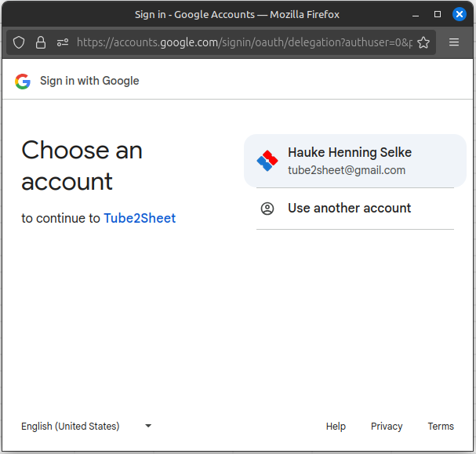Open the Firefox hamburger menu

(x=454, y=42)
